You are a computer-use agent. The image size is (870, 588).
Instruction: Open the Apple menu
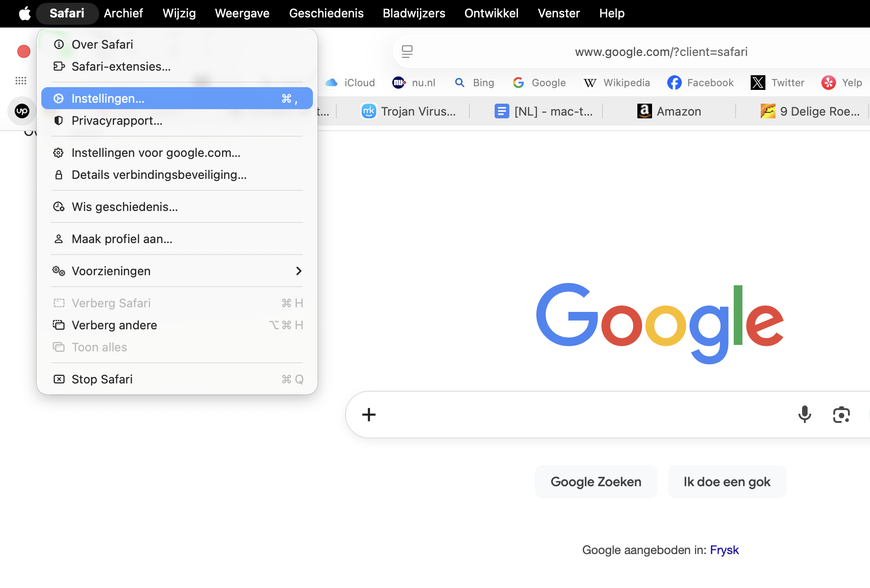point(24,13)
